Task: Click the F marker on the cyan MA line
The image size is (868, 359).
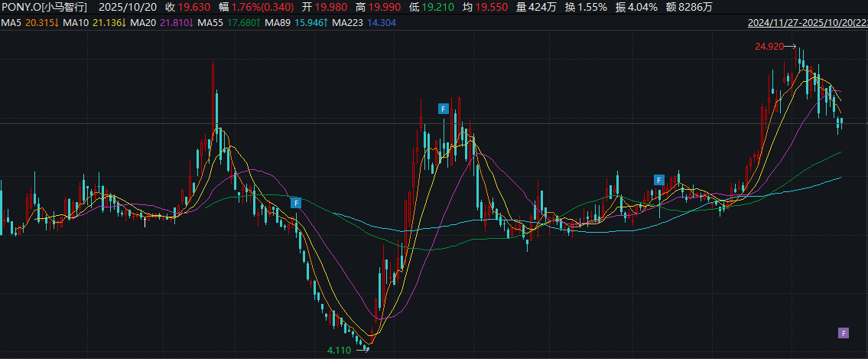Action: tap(296, 203)
